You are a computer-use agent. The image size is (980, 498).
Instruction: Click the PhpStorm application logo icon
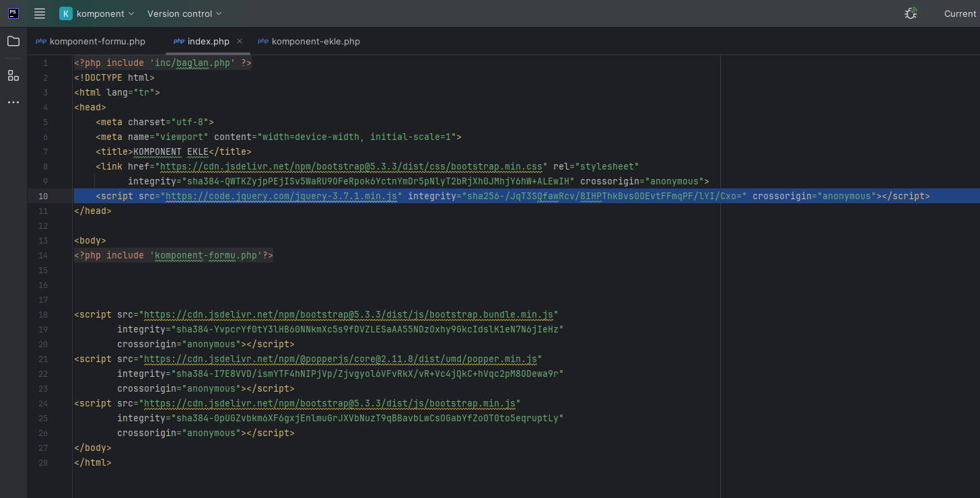click(x=13, y=13)
